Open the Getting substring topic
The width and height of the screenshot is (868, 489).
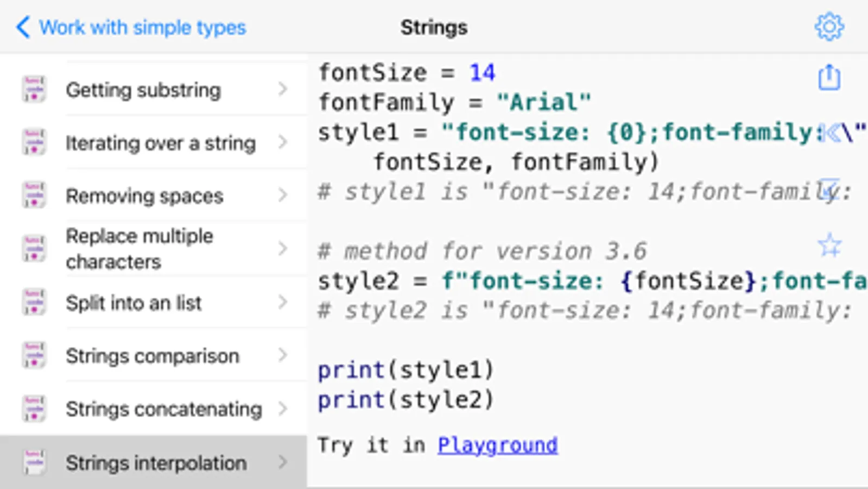(143, 90)
